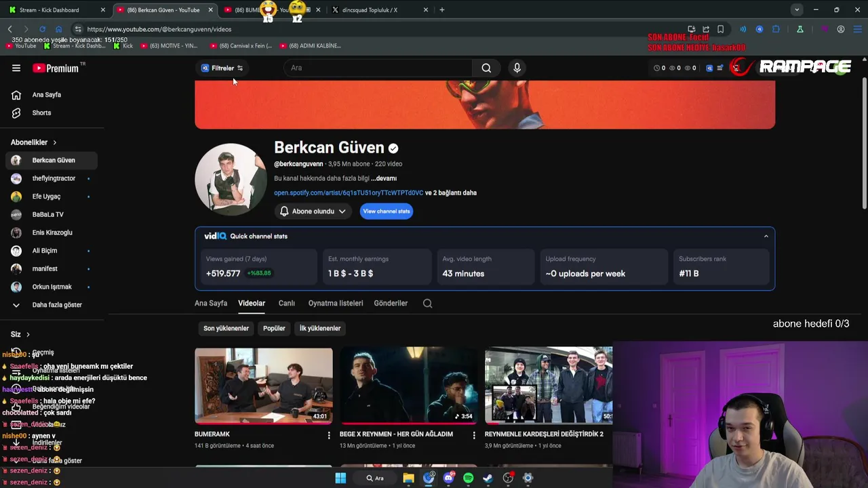868x488 pixels.
Task: Click Views gained +519.577 value
Action: pyautogui.click(x=223, y=273)
